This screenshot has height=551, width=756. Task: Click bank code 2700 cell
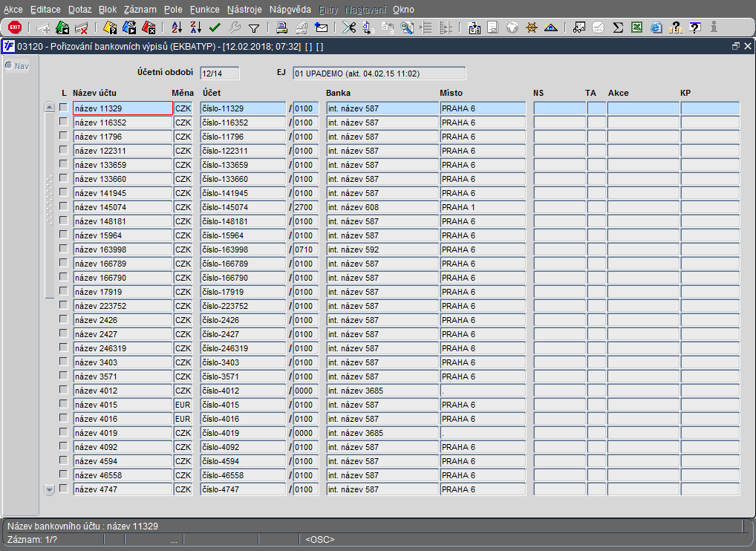click(306, 207)
